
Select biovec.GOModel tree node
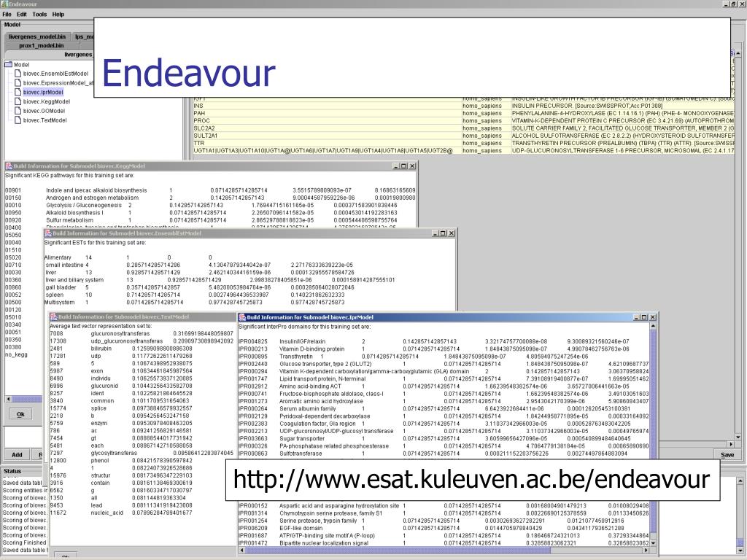click(x=44, y=111)
